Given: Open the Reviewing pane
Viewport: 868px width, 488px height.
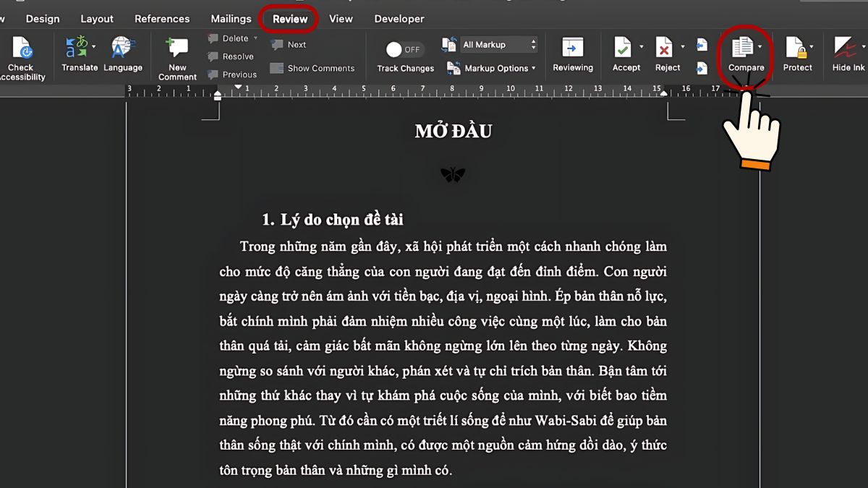Looking at the screenshot, I should click(573, 55).
